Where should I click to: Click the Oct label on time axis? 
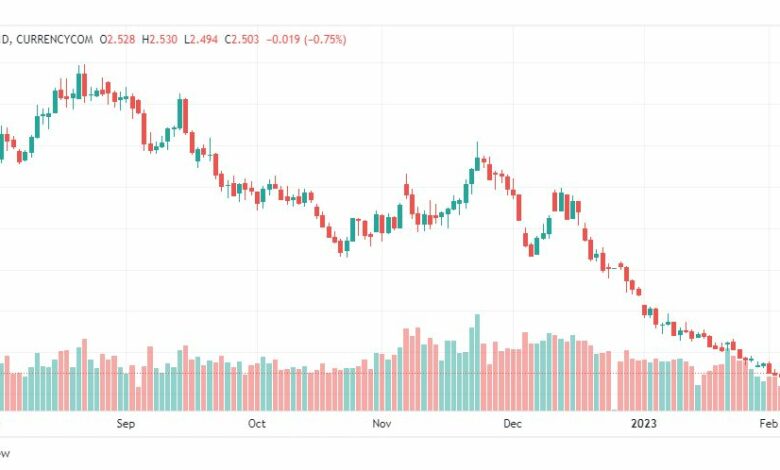(257, 424)
